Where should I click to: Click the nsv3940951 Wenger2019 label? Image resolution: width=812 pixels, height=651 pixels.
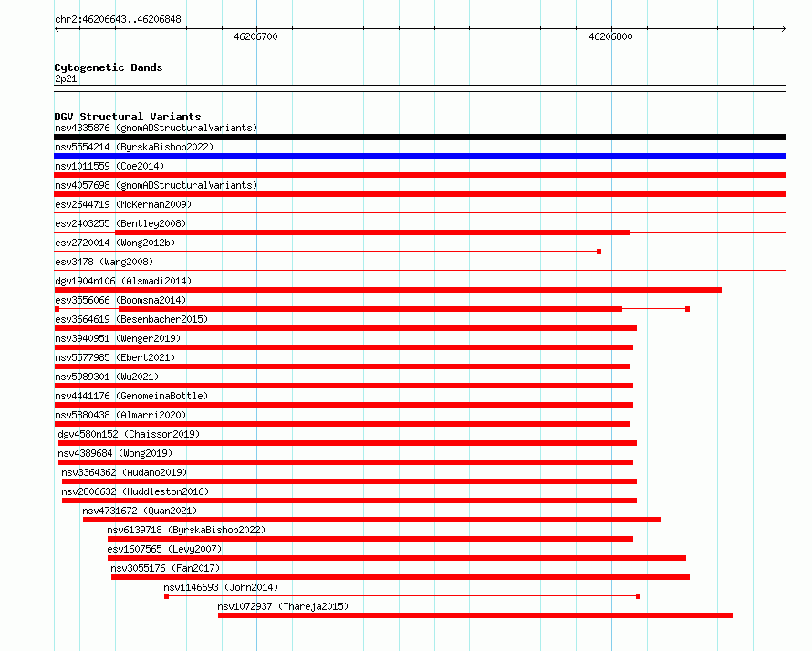pyautogui.click(x=118, y=338)
